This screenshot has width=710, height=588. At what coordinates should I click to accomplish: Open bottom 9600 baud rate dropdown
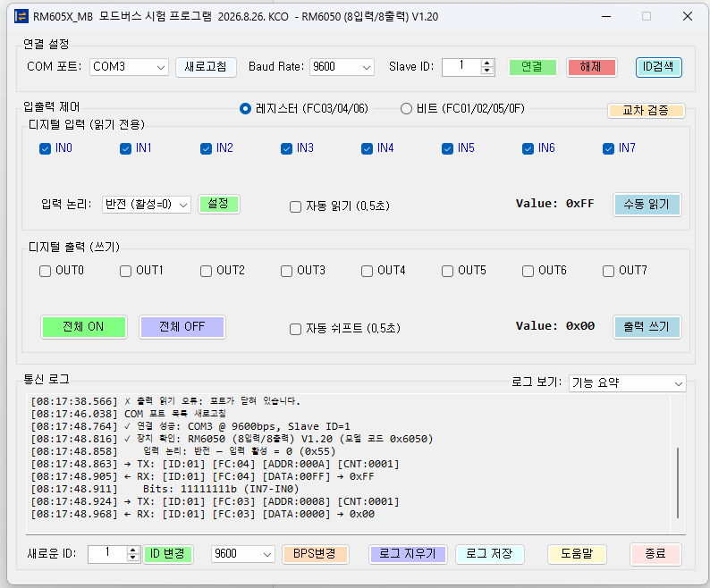tap(242, 554)
